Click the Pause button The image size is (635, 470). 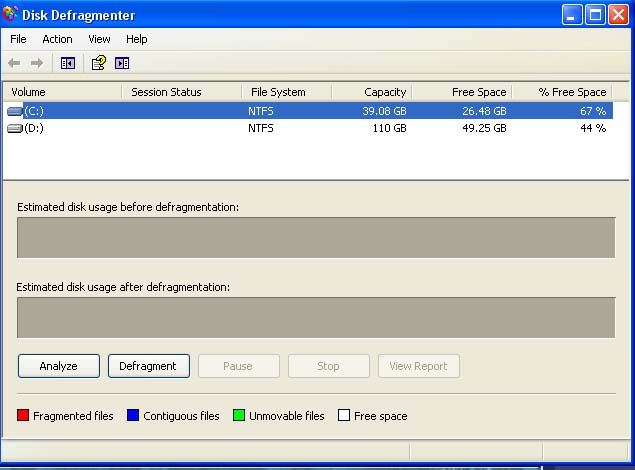[239, 366]
